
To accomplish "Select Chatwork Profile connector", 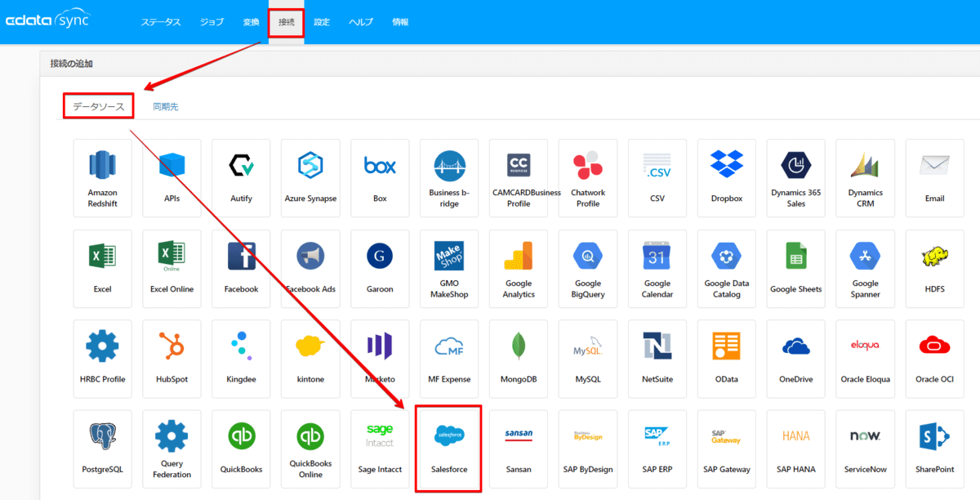I will click(589, 178).
